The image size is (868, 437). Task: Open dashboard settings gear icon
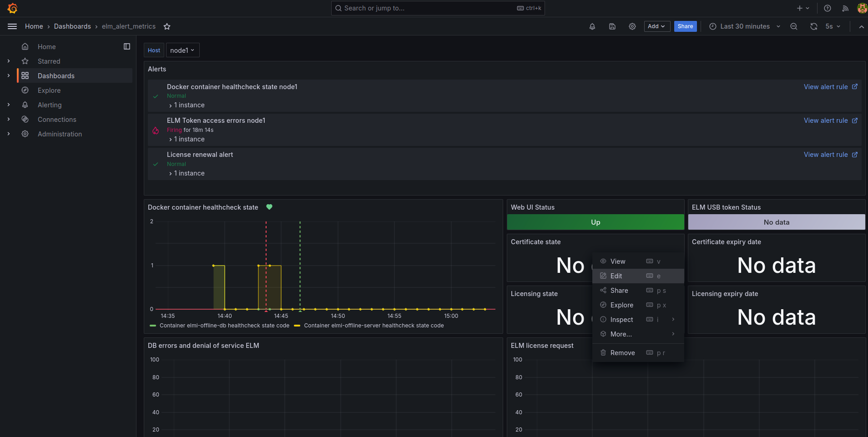coord(632,26)
